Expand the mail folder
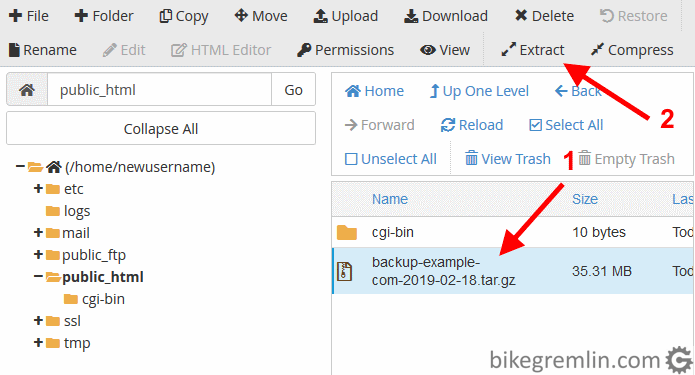The width and height of the screenshot is (695, 375). tap(38, 233)
